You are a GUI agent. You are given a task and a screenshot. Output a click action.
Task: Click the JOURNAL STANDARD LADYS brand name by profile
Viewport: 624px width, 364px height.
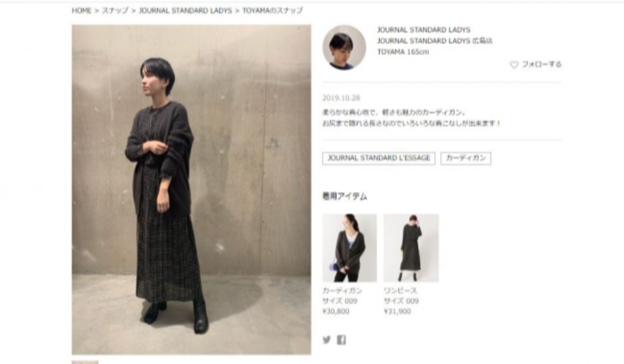coord(423,30)
